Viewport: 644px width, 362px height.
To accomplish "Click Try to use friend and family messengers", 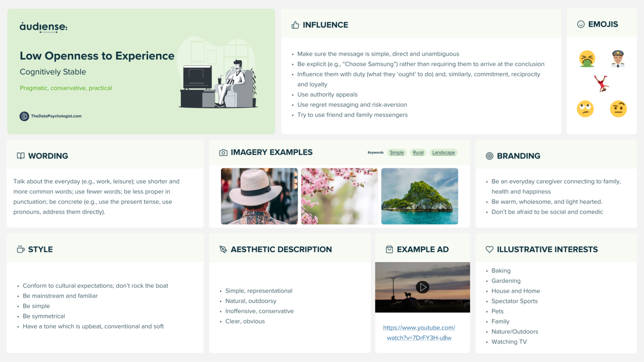I will pyautogui.click(x=352, y=115).
